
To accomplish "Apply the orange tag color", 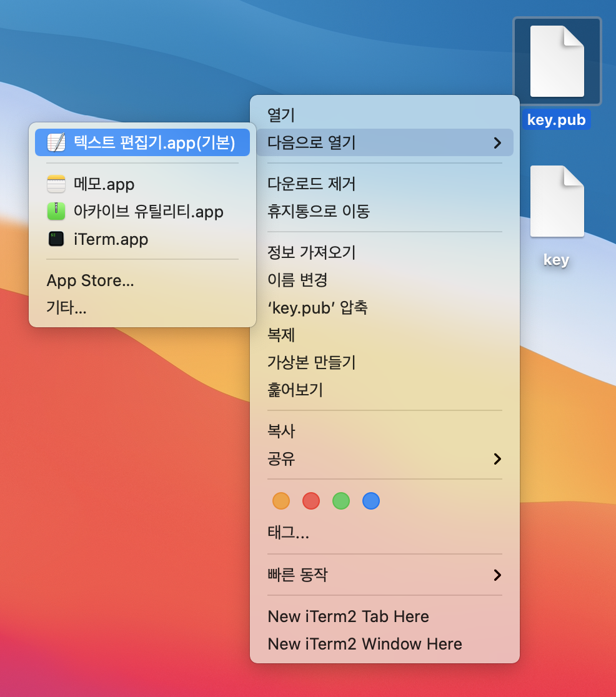I will (x=281, y=501).
